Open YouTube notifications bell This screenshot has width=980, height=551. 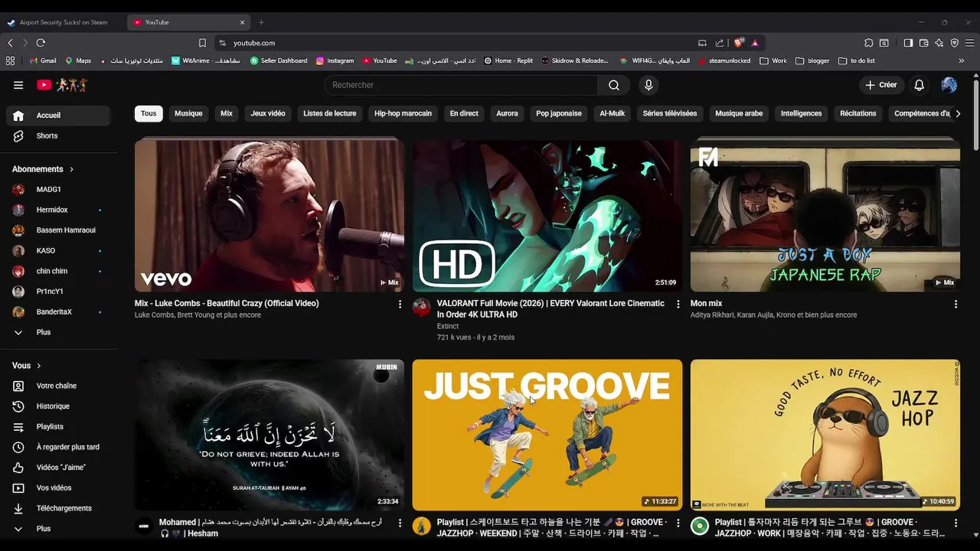(x=920, y=85)
